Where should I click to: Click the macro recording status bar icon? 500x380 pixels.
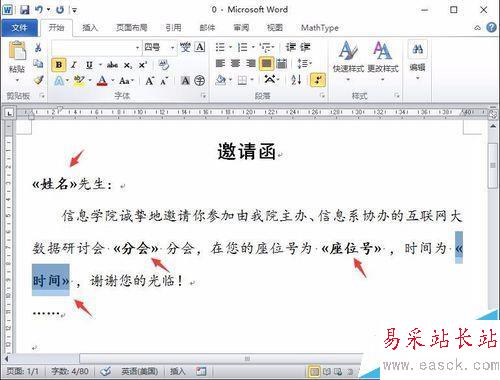(201, 371)
